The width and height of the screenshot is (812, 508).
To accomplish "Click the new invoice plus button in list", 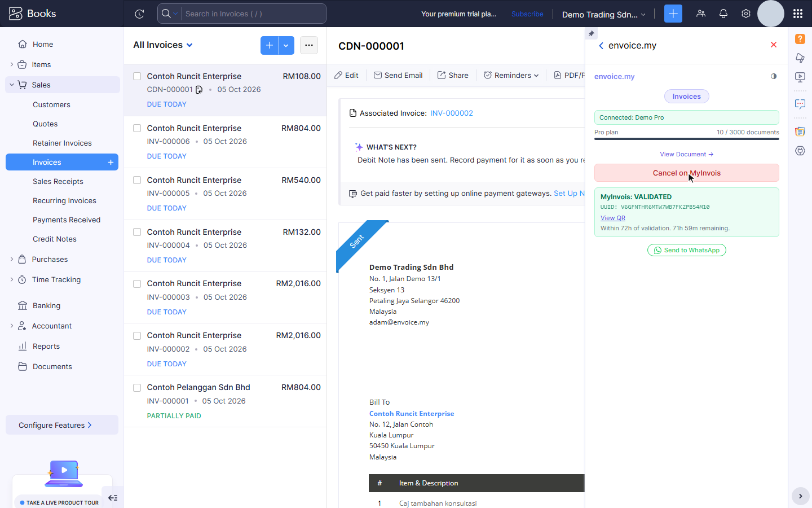I will pyautogui.click(x=270, y=45).
